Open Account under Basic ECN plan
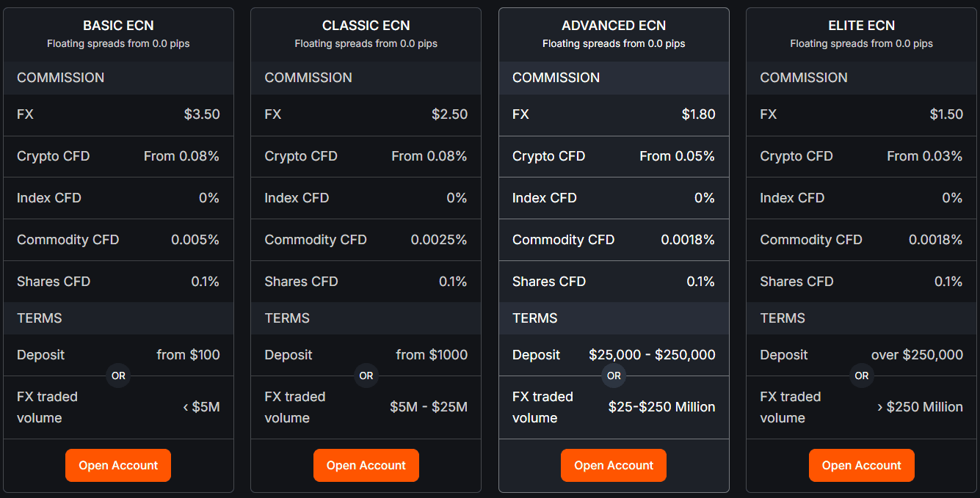This screenshot has width=980, height=498. (117, 465)
